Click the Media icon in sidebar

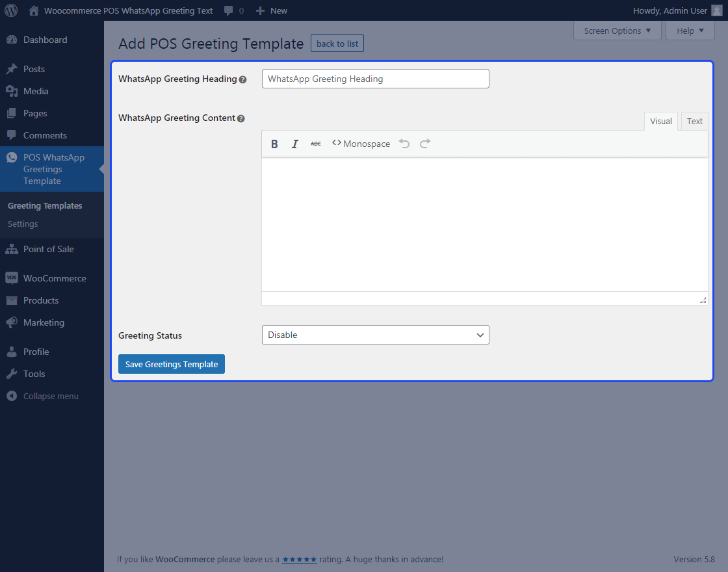12,91
